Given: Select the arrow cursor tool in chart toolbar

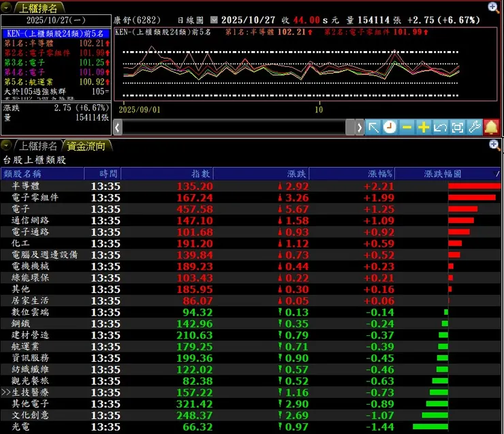Looking at the screenshot, I should pos(373,127).
